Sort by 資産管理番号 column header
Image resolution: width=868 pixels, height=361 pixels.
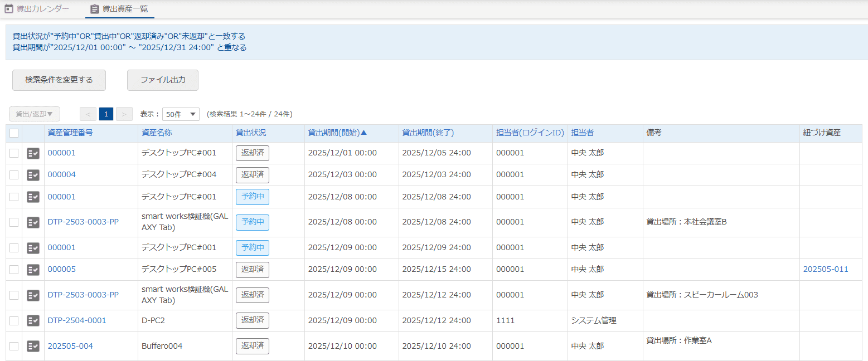(70, 133)
